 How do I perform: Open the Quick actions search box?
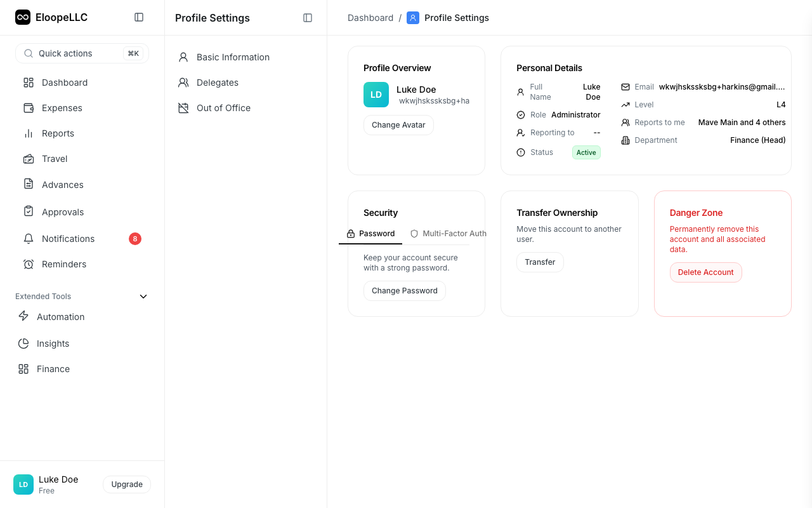coord(82,53)
